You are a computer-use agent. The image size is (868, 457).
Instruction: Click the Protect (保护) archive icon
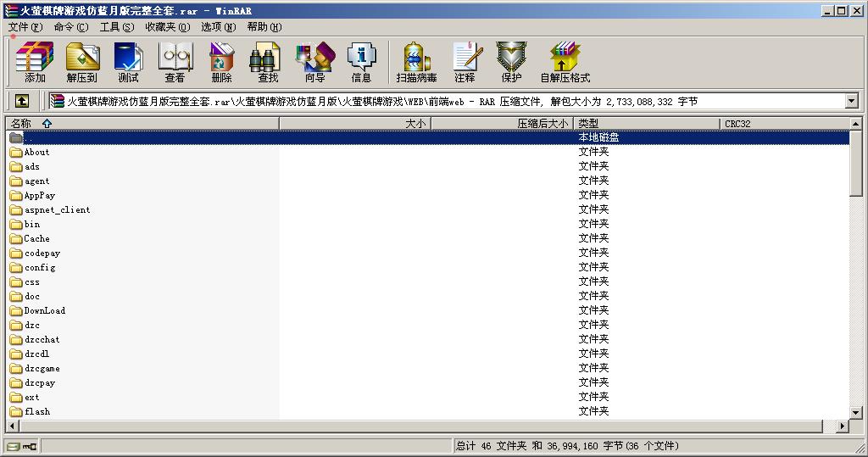[511, 63]
